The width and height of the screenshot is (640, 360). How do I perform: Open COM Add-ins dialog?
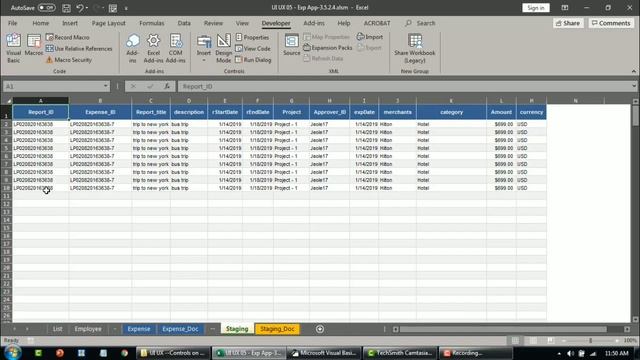176,48
